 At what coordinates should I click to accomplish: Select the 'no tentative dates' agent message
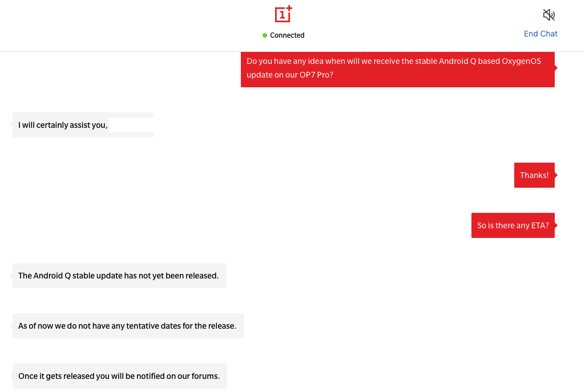coord(127,326)
